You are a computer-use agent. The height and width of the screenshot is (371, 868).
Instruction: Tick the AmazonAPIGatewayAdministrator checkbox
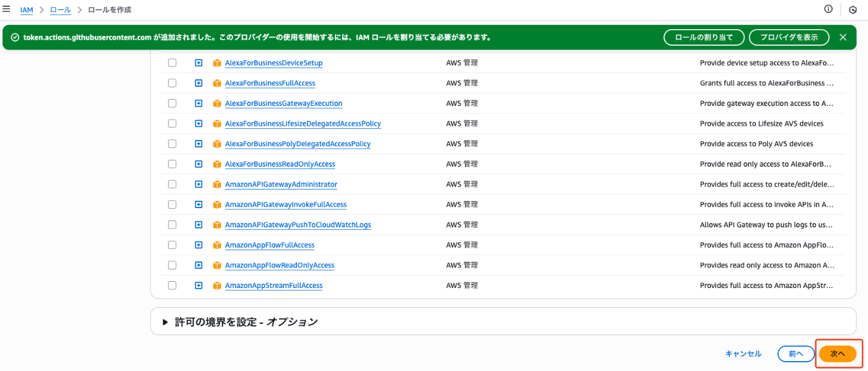pos(172,184)
